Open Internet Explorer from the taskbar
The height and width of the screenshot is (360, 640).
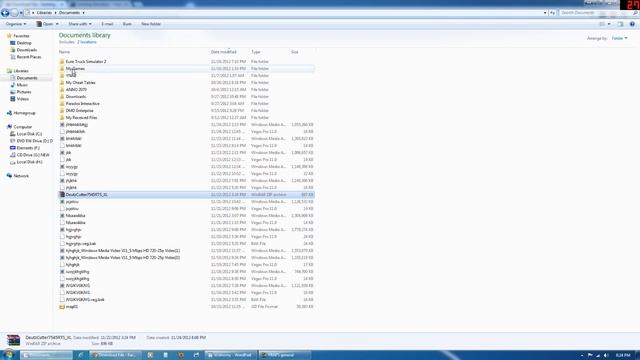pos(80,355)
